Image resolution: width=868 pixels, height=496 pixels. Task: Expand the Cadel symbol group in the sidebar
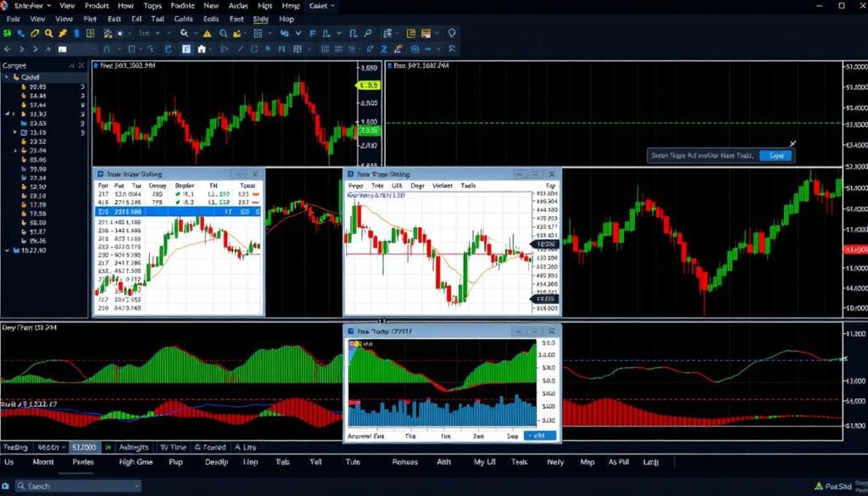tap(7, 76)
